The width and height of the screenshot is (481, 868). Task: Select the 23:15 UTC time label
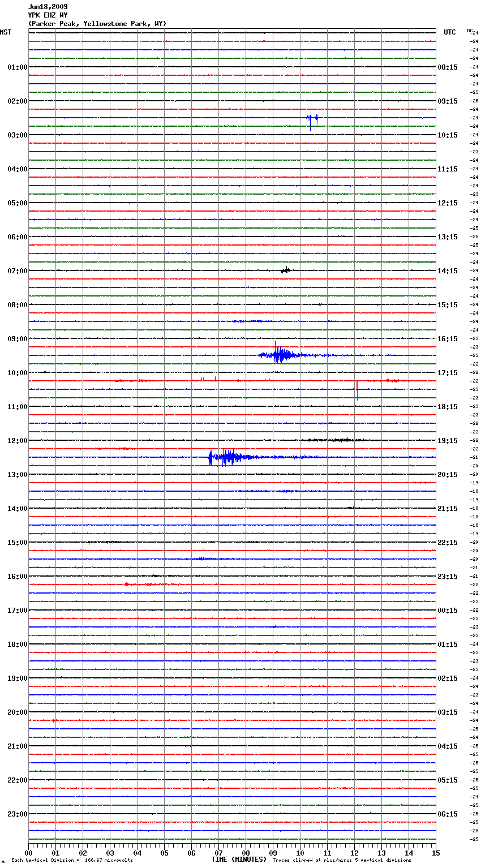tap(448, 577)
